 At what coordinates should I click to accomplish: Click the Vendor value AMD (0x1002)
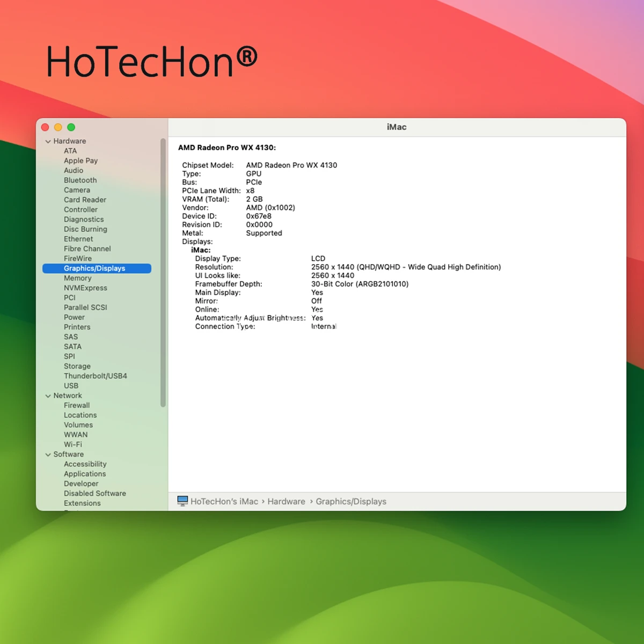click(x=270, y=208)
